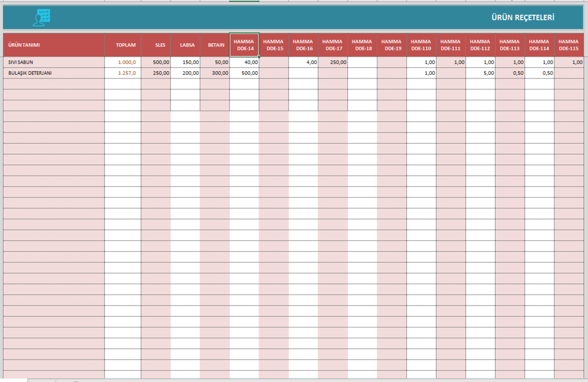Click the HAMMADDE-110 column header
The height and width of the screenshot is (382, 588).
tap(421, 45)
